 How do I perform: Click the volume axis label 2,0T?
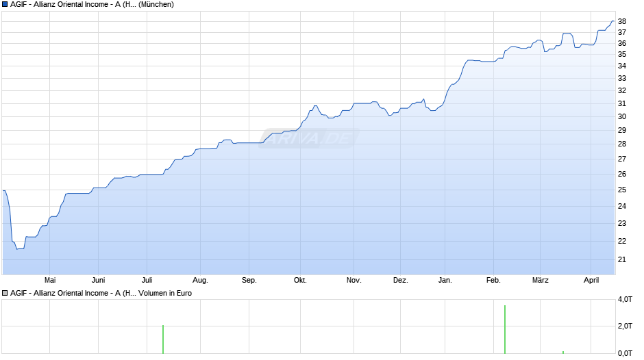[625, 326]
